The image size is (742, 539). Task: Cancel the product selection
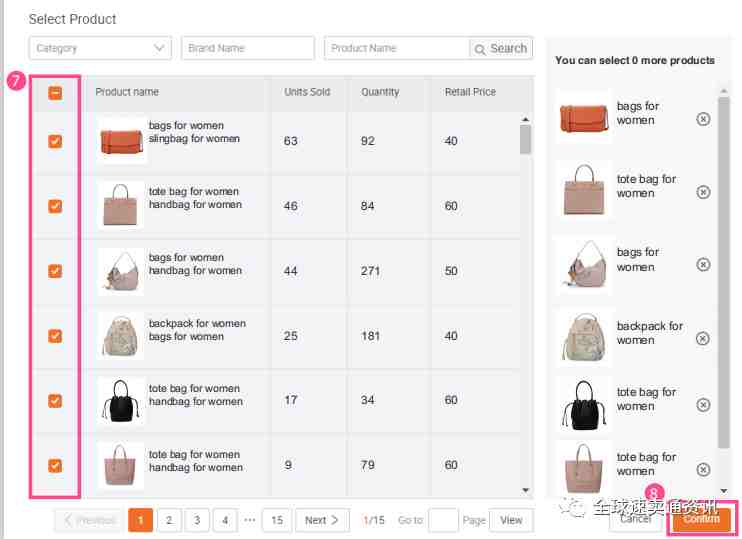[x=636, y=519]
